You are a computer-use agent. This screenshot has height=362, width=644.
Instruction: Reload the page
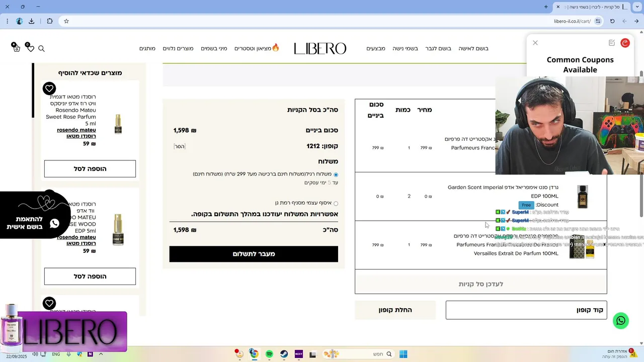[x=612, y=21]
